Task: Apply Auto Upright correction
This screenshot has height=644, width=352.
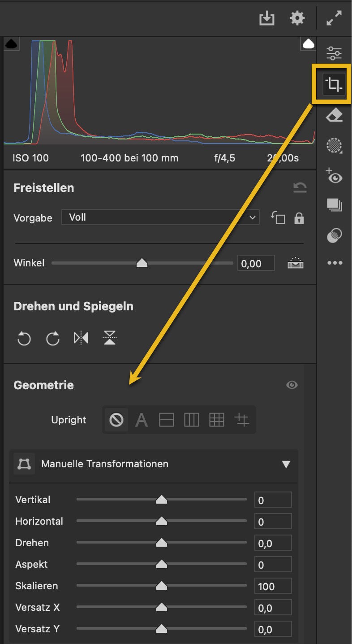Action: point(142,420)
